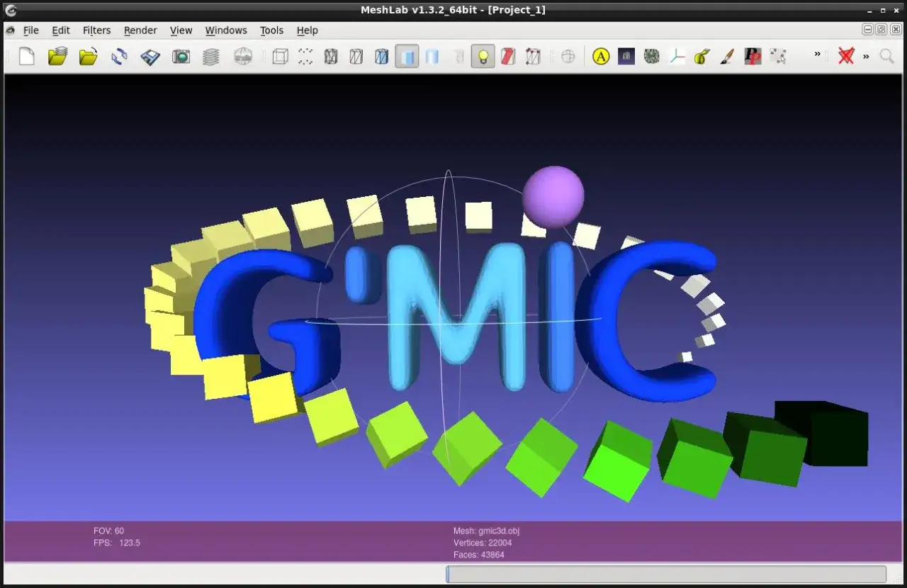Screen dimensions: 907x588
Task: Open the Help menu
Action: point(308,30)
